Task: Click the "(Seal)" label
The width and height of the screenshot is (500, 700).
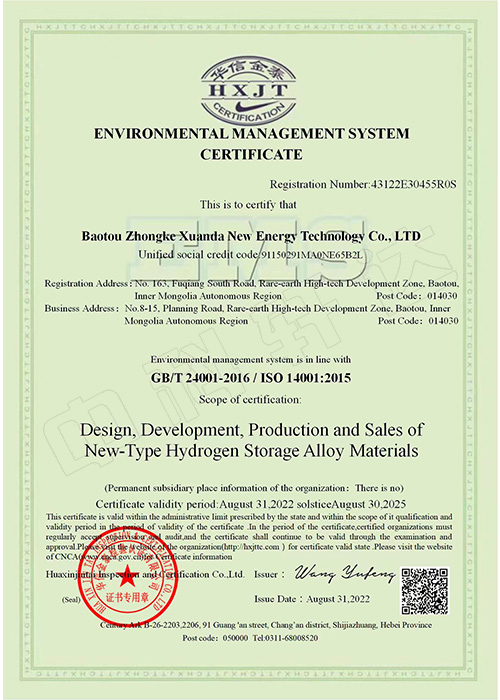Action: (x=71, y=600)
